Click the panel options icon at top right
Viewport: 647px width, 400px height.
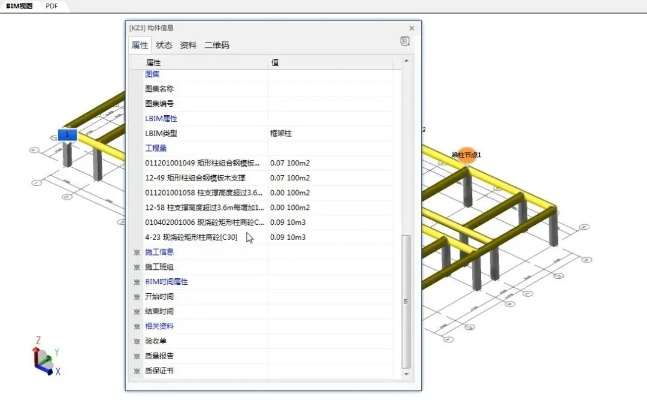405,42
